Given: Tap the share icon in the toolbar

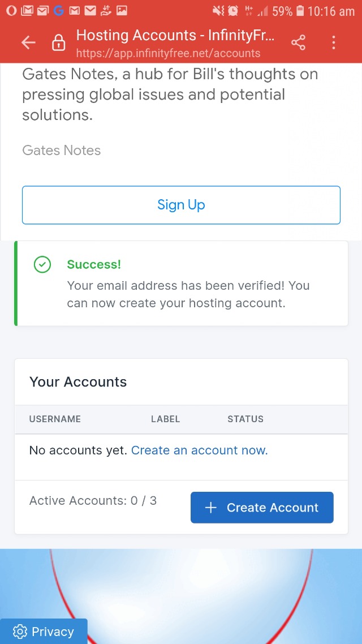Looking at the screenshot, I should pos(298,42).
